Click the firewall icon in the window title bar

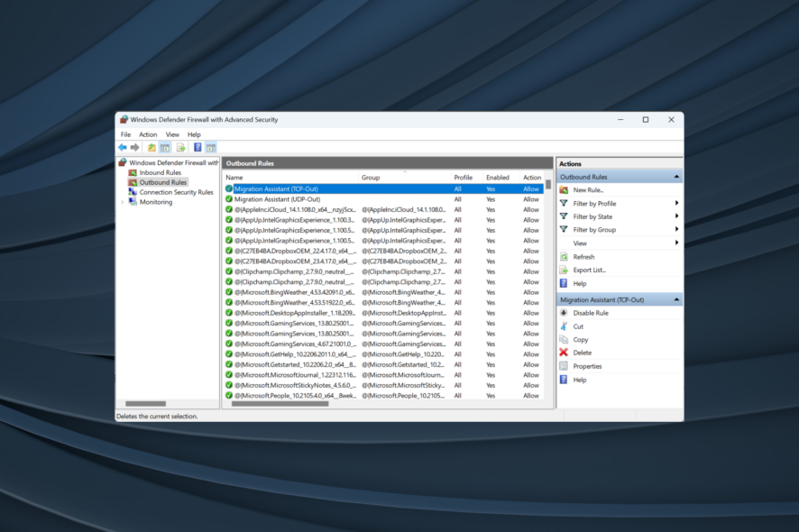(124, 120)
